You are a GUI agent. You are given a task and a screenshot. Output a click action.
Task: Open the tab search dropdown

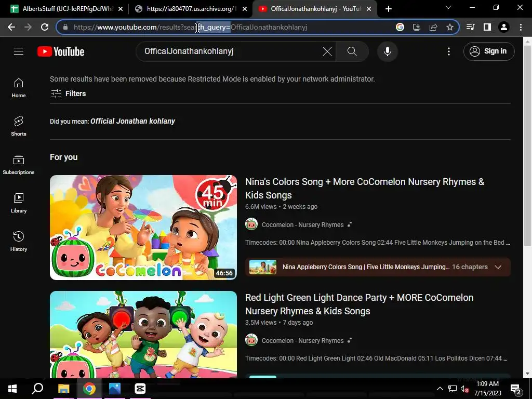point(448,7)
